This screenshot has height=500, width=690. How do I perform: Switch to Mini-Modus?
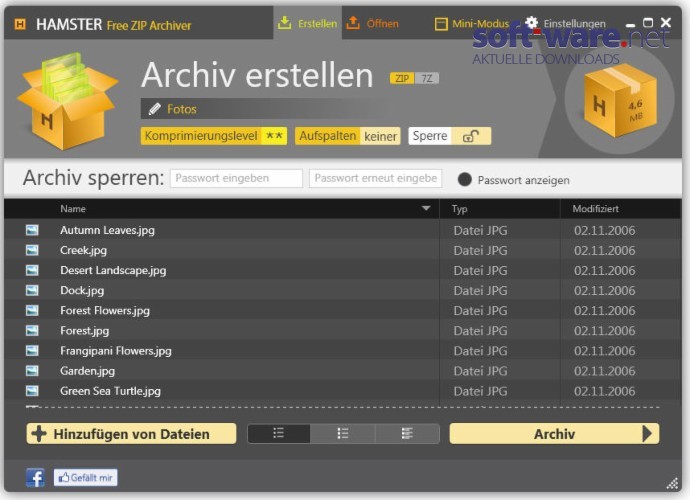[472, 23]
